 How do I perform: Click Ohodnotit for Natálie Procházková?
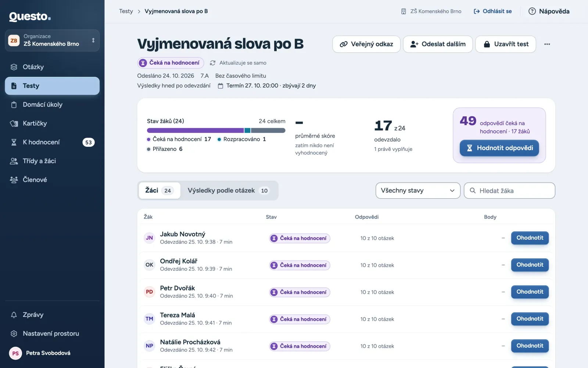(530, 346)
